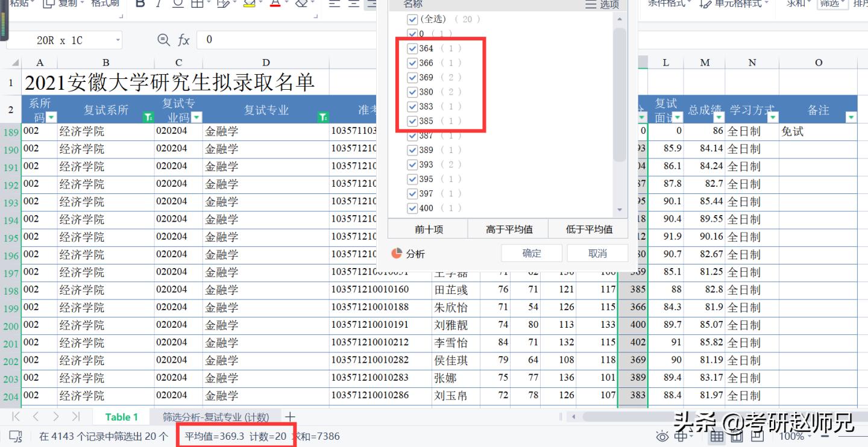Switch to normal grid view icon in status bar
This screenshot has height=447, width=868.
click(x=717, y=436)
